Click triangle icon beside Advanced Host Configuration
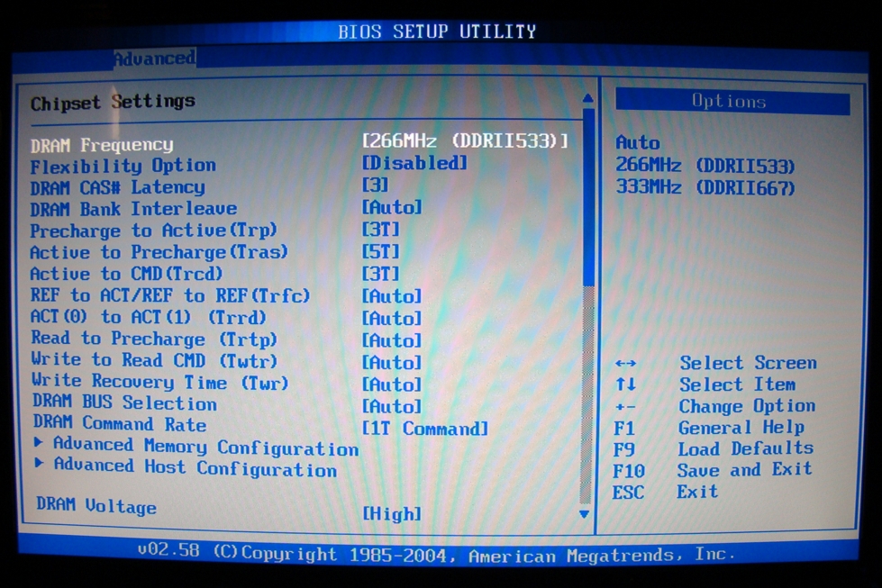Image resolution: width=882 pixels, height=588 pixels. 39,465
